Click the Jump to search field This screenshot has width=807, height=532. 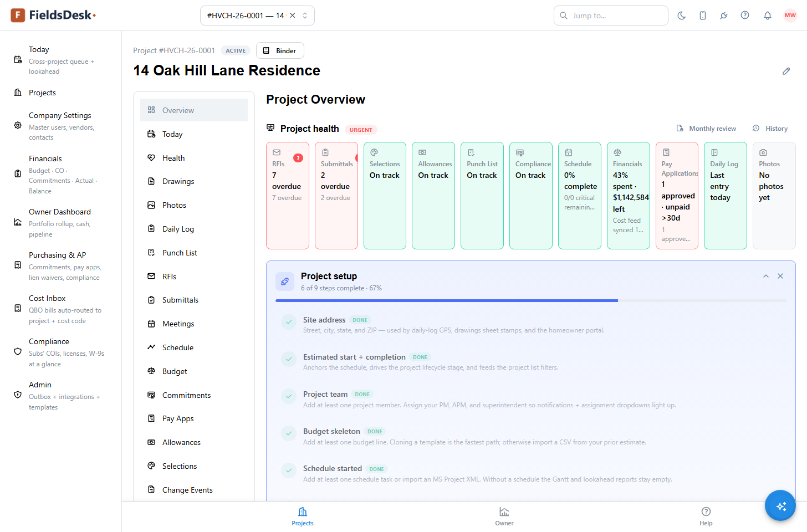611,16
